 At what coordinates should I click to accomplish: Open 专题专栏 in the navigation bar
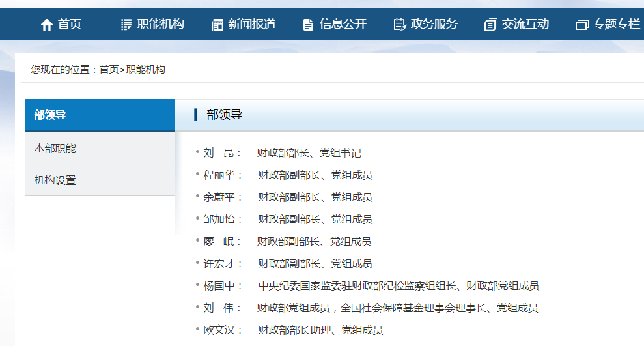[617, 24]
